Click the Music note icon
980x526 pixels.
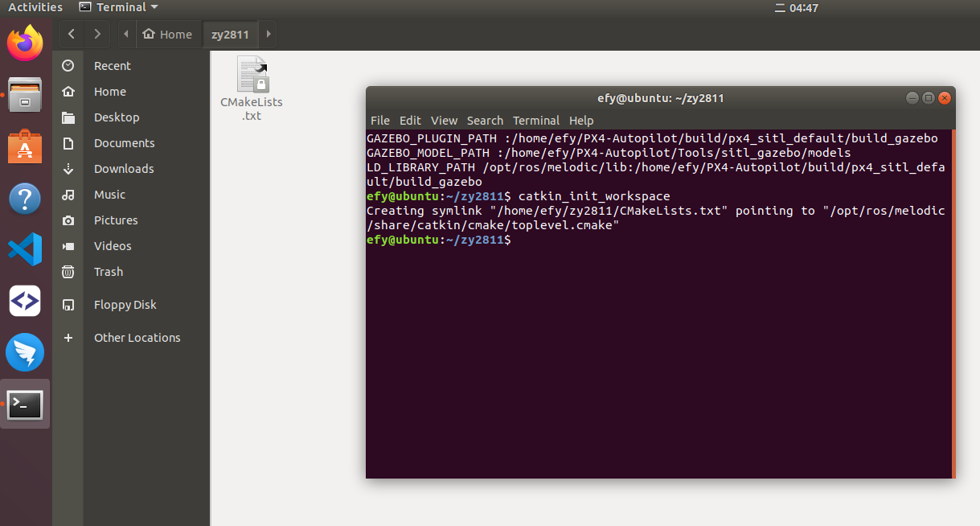click(68, 195)
